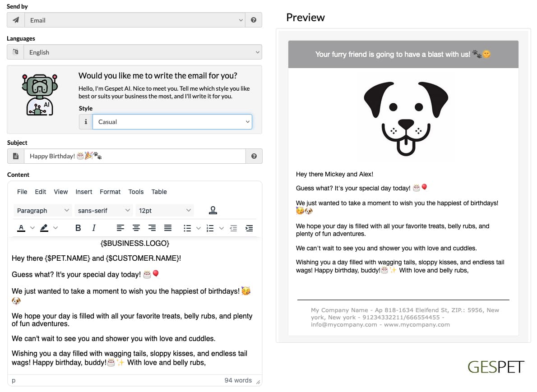Justify the paragraph text

pos(168,228)
